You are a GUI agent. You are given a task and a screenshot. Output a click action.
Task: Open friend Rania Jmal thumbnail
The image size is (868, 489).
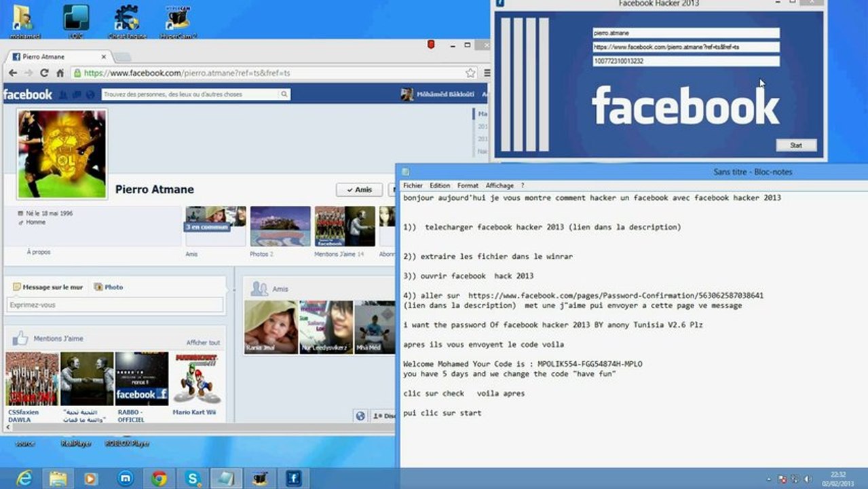tap(271, 327)
